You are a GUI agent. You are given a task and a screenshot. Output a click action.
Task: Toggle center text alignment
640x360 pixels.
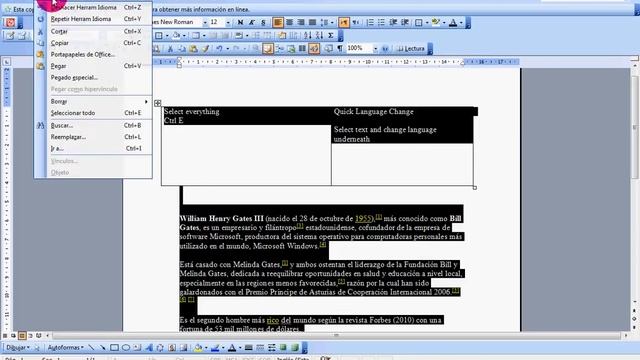[289, 22]
